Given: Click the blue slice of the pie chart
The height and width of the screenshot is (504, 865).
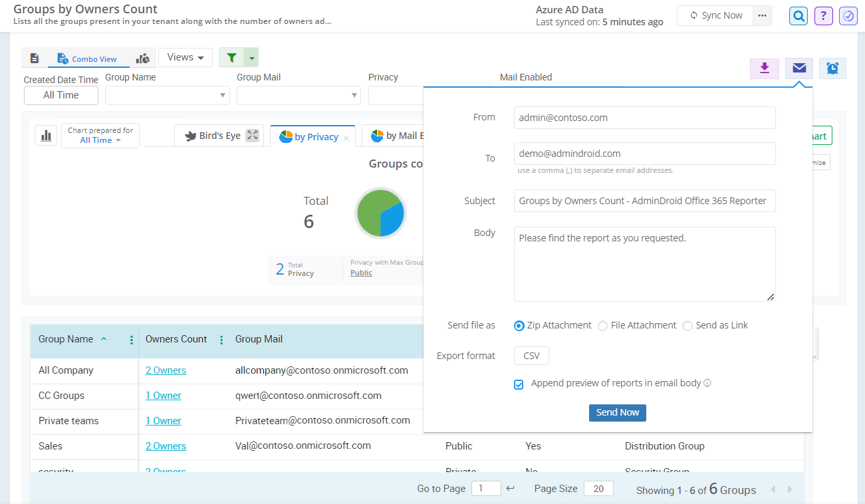Looking at the screenshot, I should (x=394, y=218).
